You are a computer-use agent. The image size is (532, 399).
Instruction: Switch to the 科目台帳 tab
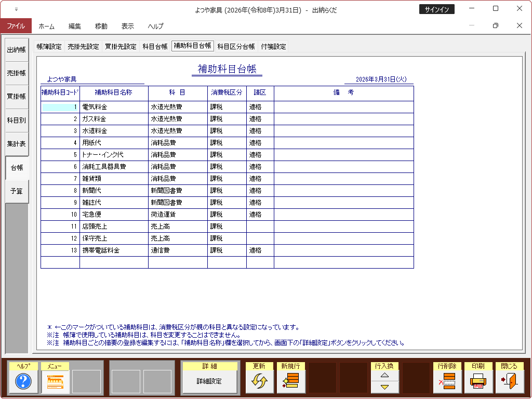(155, 46)
